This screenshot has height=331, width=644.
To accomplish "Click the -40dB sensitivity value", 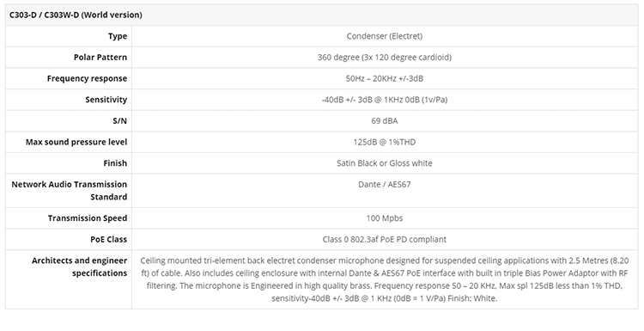I will click(385, 100).
